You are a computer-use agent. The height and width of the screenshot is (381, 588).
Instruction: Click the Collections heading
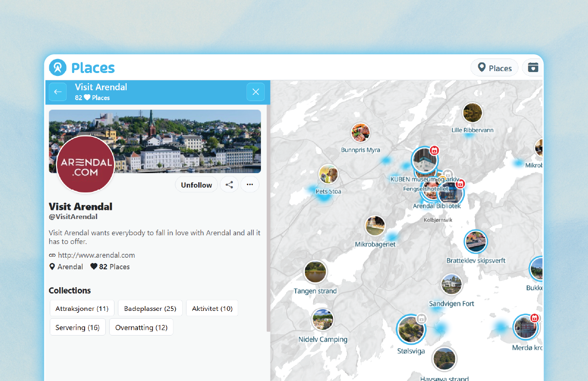(70, 291)
